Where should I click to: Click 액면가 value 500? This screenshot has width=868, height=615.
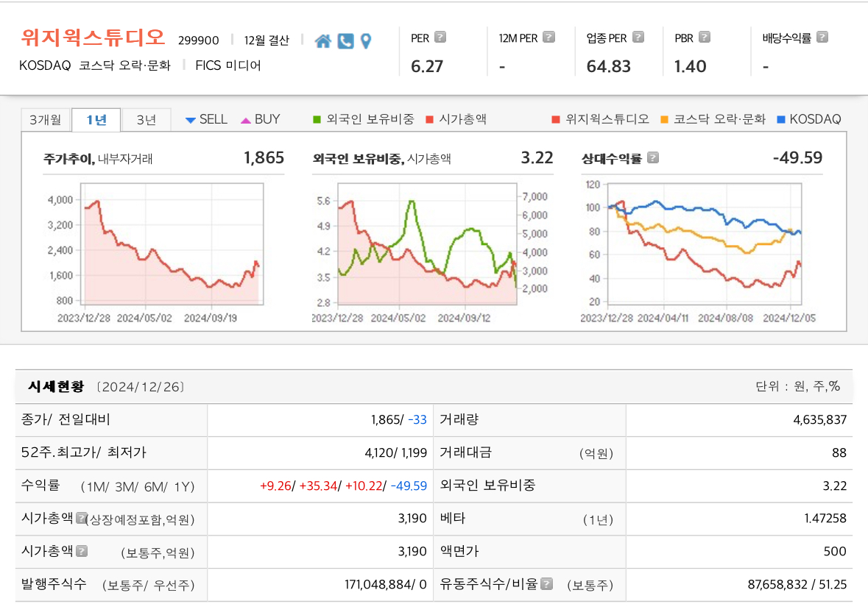click(x=835, y=552)
